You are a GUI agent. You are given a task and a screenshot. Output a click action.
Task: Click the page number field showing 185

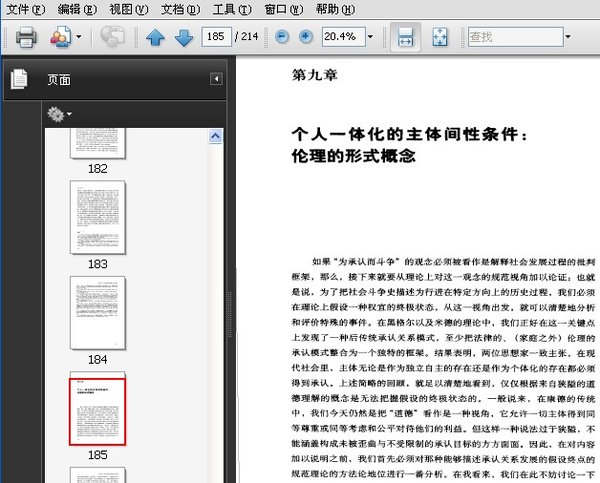point(214,37)
